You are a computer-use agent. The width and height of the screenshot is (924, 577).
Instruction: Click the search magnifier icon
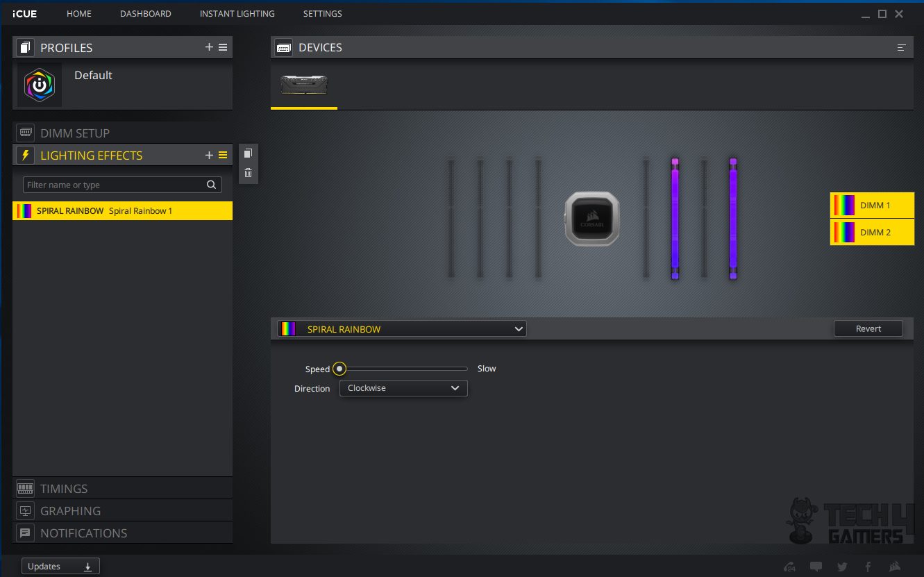click(x=212, y=185)
